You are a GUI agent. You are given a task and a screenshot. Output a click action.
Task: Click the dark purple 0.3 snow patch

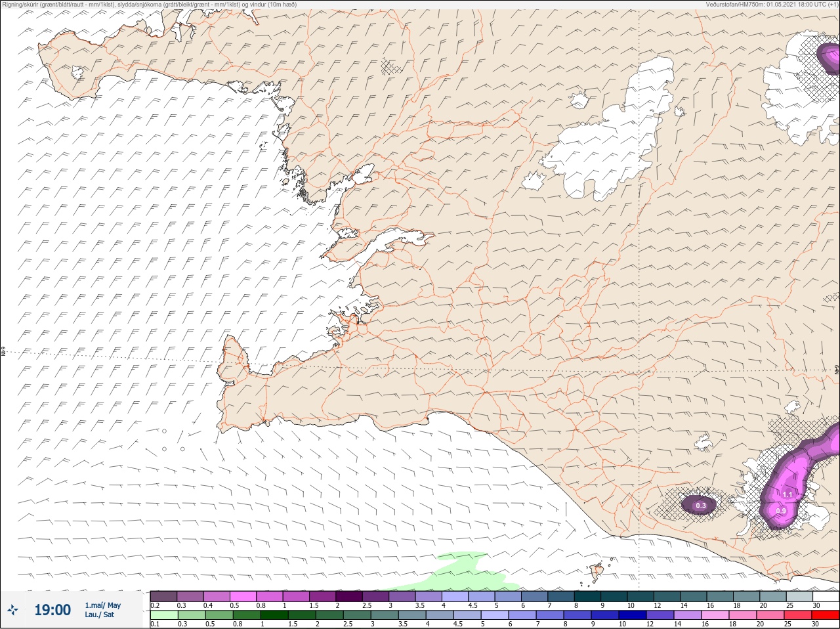tap(699, 505)
